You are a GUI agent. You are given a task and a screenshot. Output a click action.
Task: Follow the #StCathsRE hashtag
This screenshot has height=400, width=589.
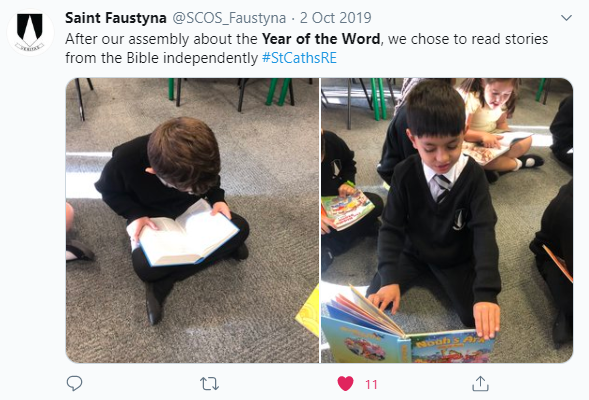299,58
